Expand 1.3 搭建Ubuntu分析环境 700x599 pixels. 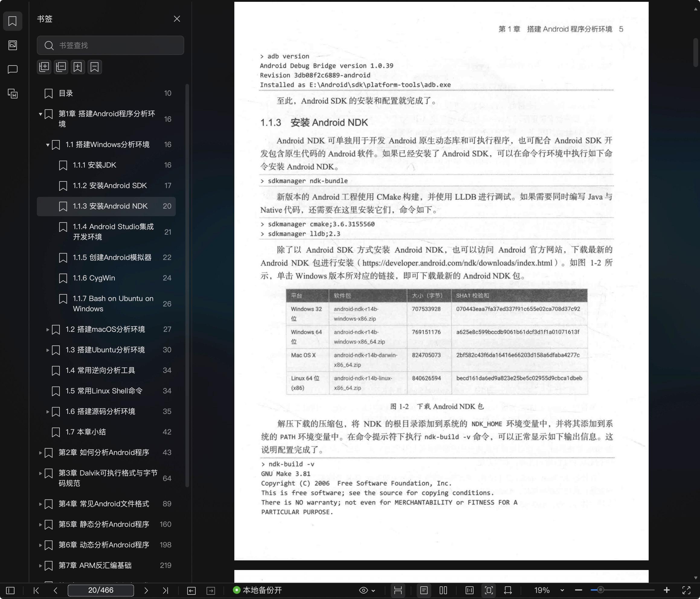point(48,350)
